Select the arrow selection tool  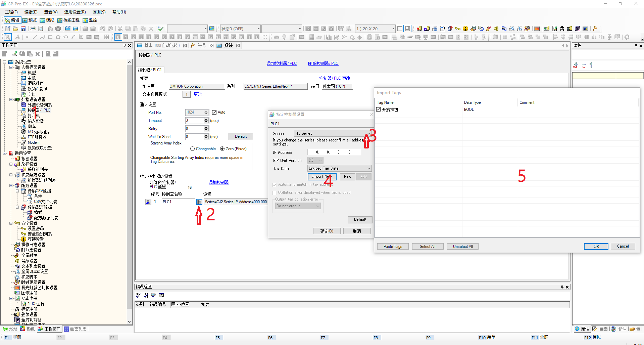(8, 37)
